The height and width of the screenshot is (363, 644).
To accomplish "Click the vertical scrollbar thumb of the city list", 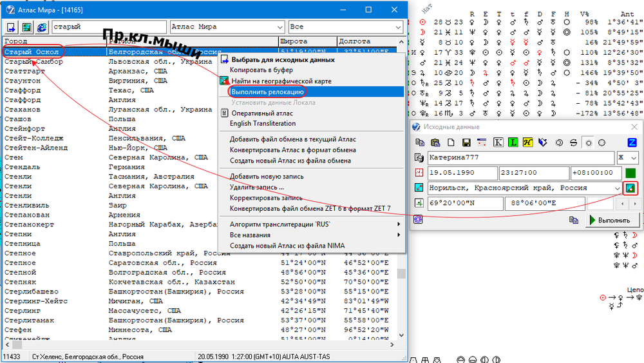I will tap(401, 273).
